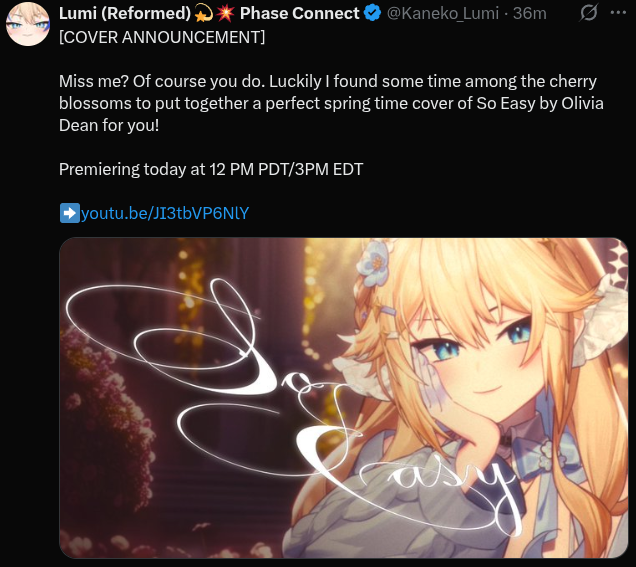Click the dizzy star emoji in name
636x567 pixels.
pyautogui.click(x=204, y=14)
